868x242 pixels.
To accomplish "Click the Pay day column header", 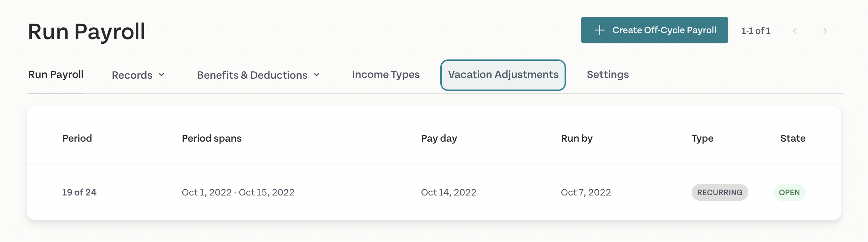I will pos(439,138).
